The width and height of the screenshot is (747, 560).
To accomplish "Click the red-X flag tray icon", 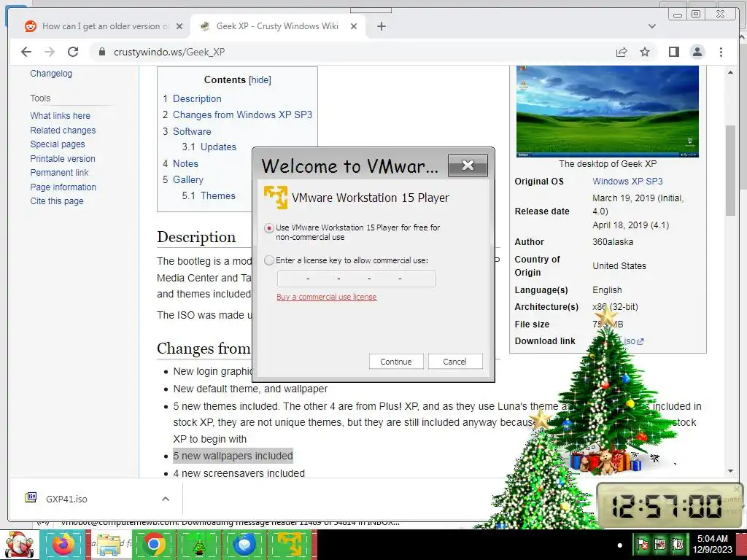I will pos(642,544).
